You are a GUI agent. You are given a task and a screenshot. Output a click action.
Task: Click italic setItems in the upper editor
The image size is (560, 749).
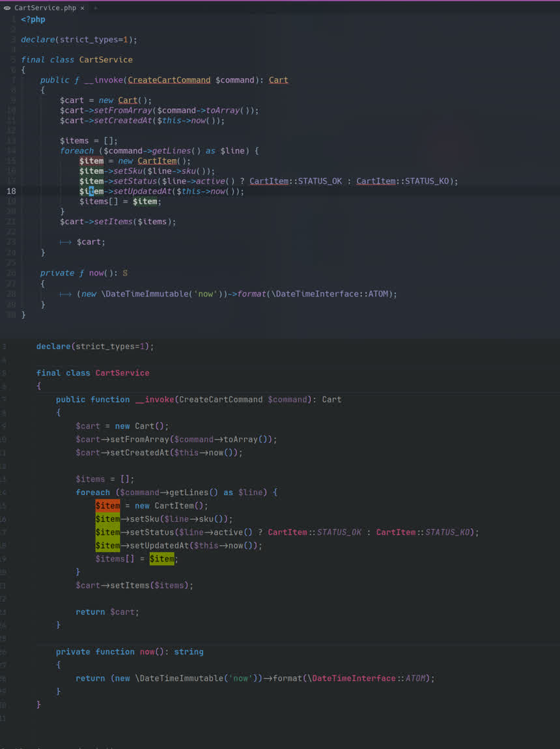click(113, 221)
